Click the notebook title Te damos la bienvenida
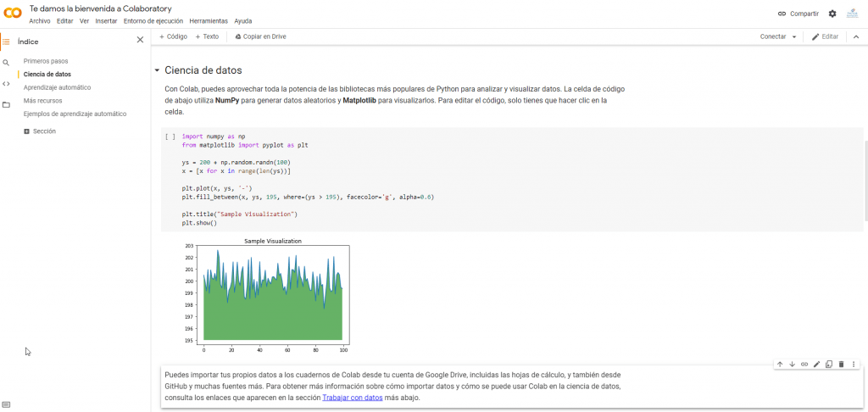 coord(100,8)
